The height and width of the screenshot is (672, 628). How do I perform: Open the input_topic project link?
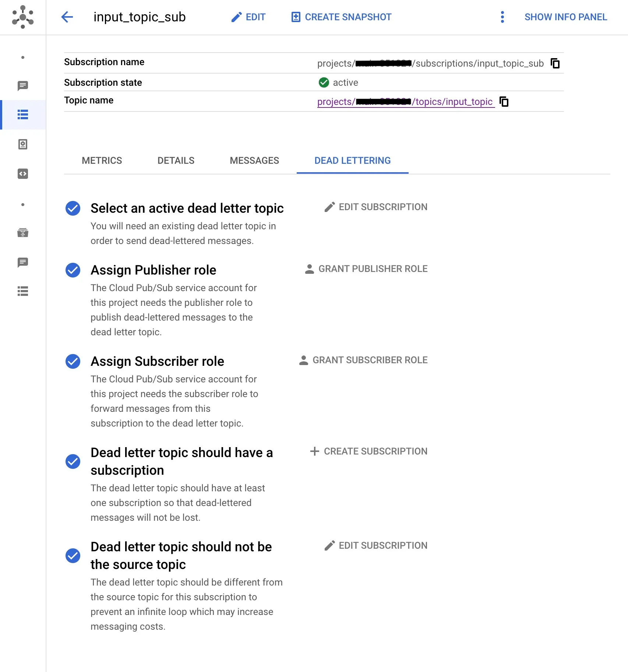[x=405, y=102]
